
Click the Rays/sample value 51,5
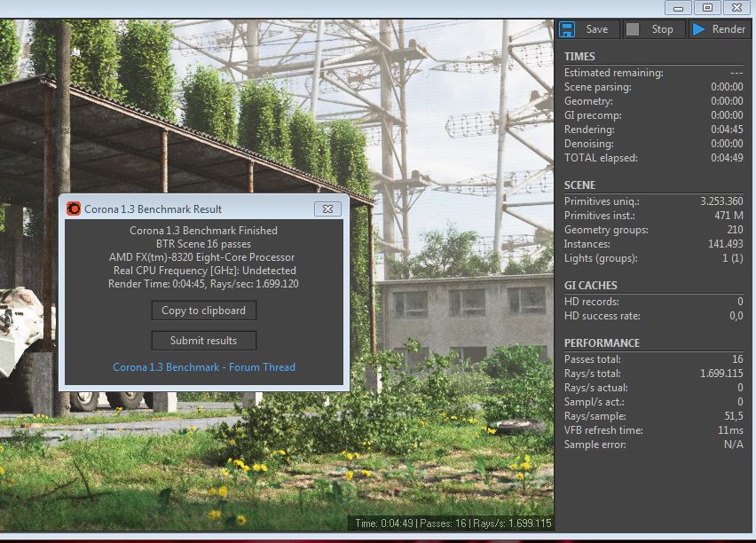click(x=733, y=416)
